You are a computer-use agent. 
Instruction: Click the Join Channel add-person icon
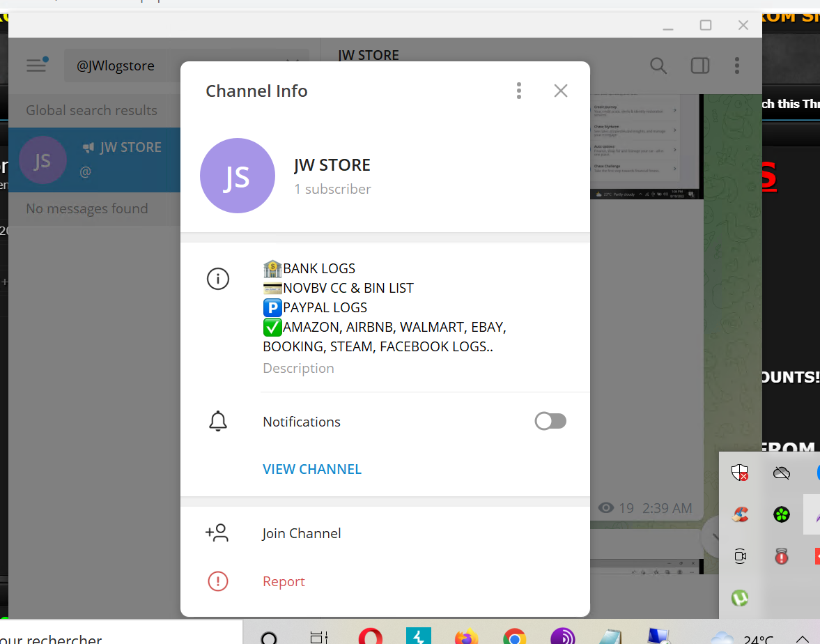pos(217,532)
